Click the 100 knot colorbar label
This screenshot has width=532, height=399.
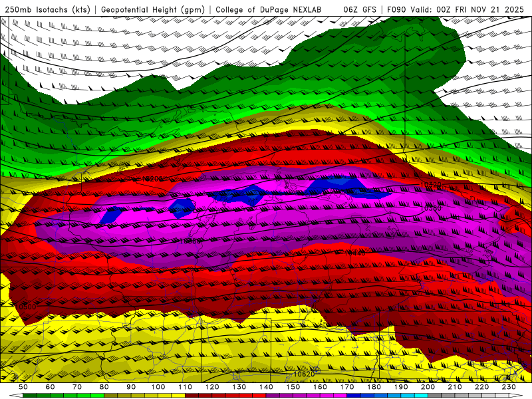click(158, 387)
